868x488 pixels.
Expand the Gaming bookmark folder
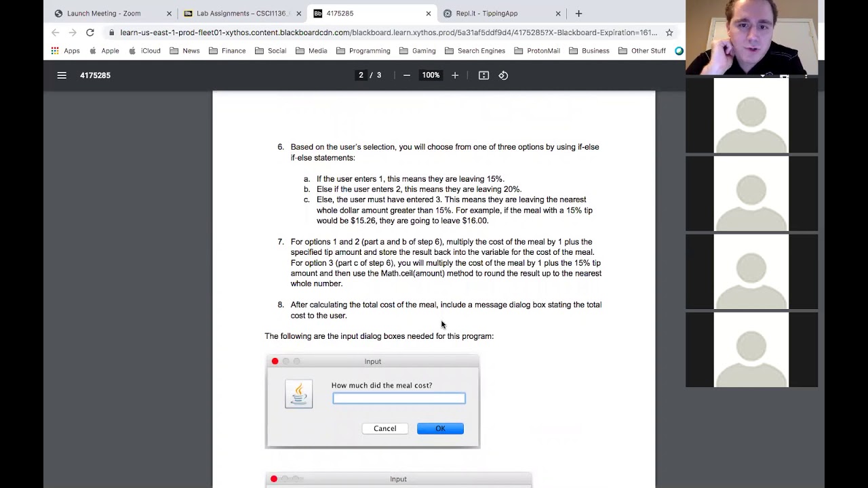click(417, 51)
